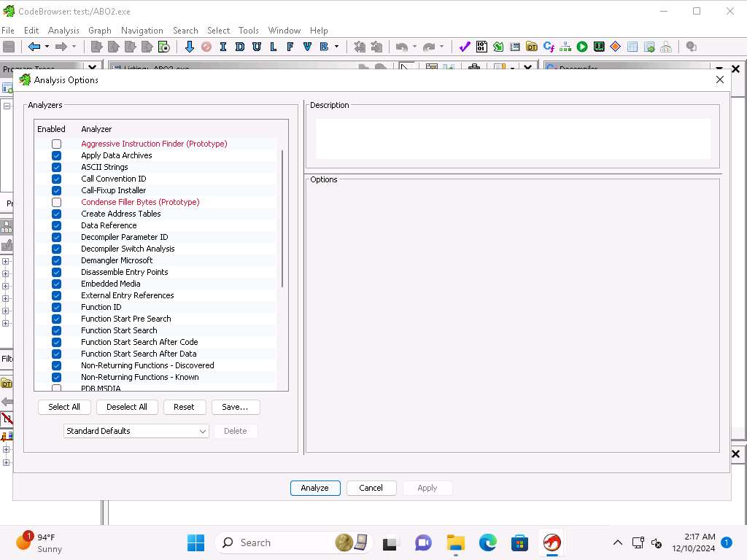Open the Analysis menu
Viewport: 747px width, 560px height.
(x=63, y=31)
